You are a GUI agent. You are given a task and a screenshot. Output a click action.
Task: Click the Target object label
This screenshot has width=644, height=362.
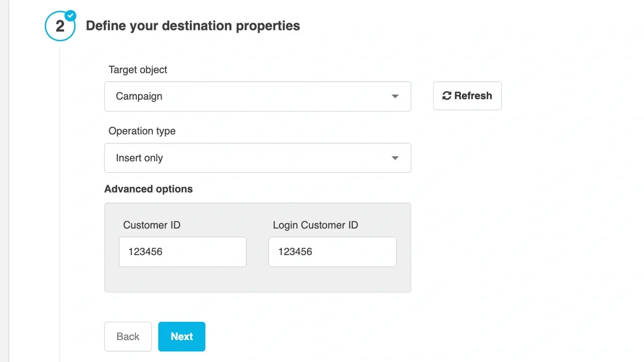(x=137, y=70)
